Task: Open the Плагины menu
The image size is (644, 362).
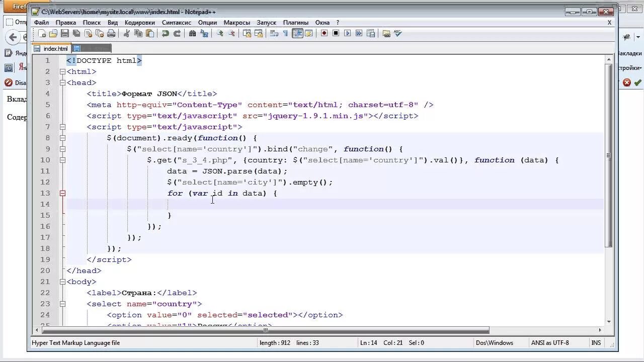Action: [296, 23]
